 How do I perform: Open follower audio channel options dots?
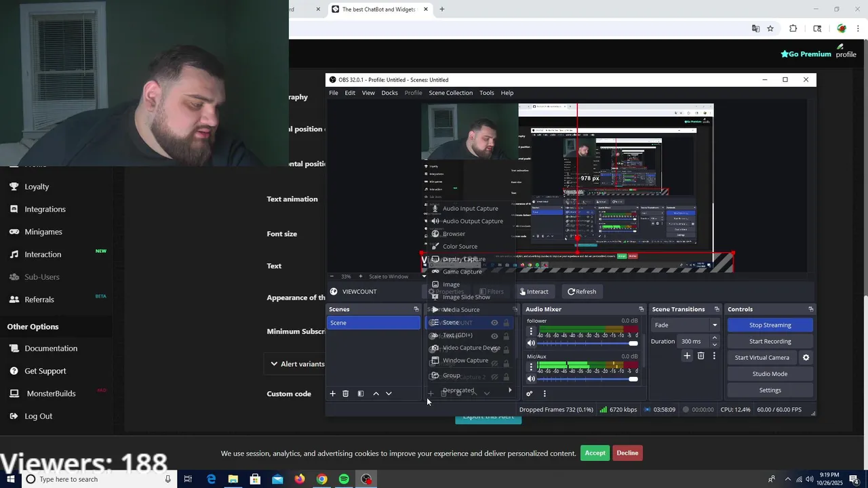531,331
